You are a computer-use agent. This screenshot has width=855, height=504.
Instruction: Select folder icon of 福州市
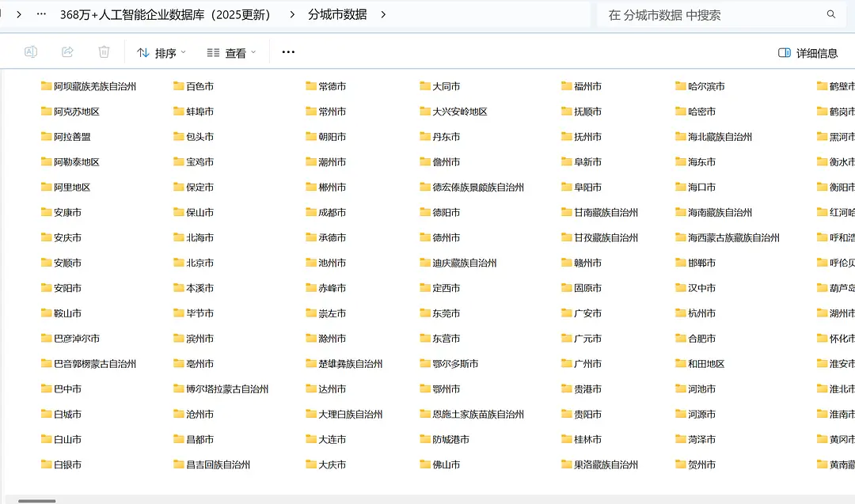coord(567,85)
